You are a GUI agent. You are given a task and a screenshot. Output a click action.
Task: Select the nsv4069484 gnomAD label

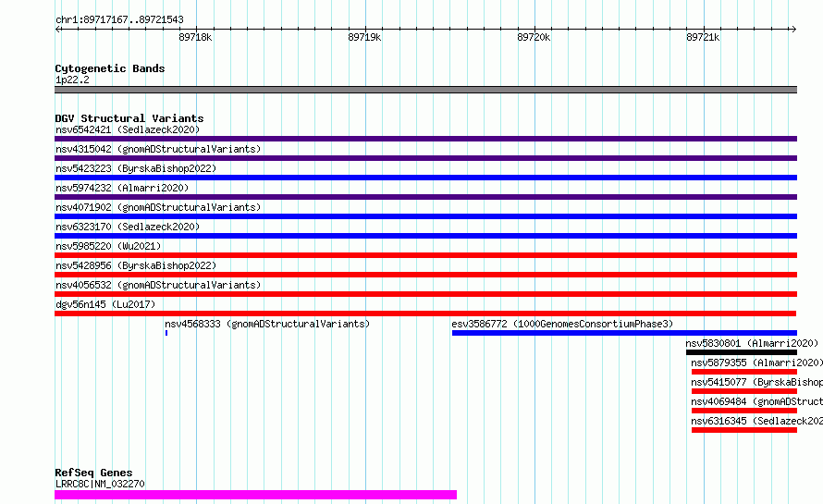click(756, 401)
